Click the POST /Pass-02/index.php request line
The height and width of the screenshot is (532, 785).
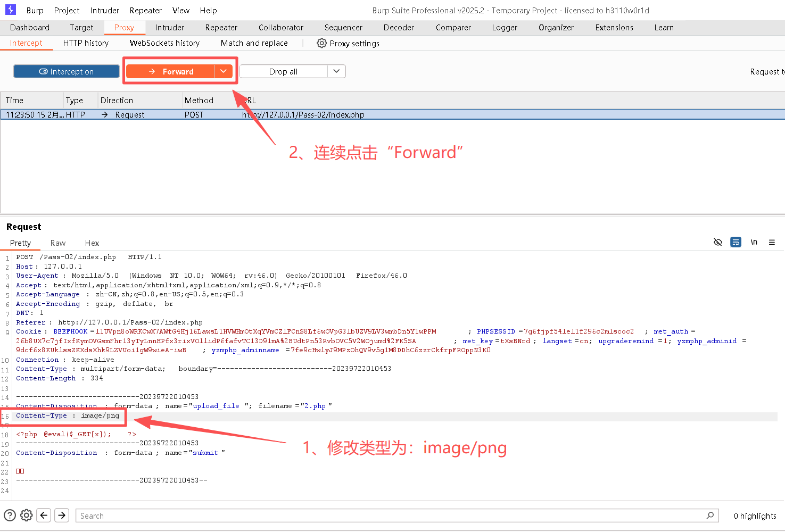[89, 257]
